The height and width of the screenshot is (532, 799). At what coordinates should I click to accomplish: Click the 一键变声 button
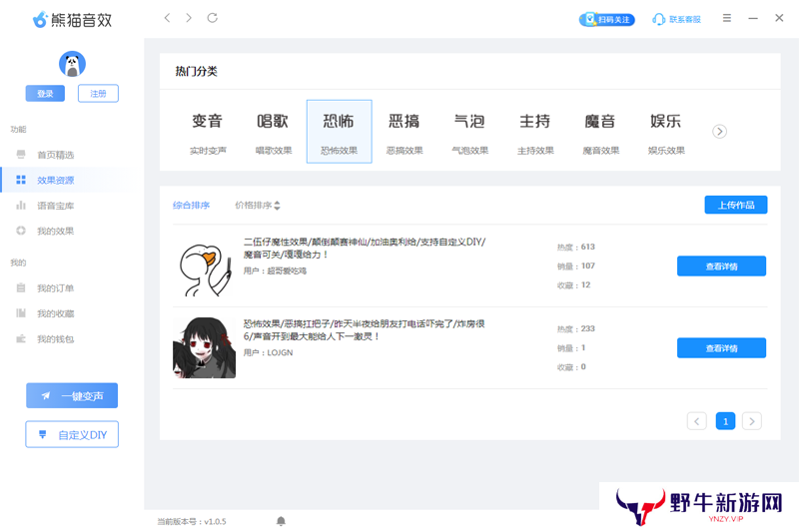click(72, 395)
